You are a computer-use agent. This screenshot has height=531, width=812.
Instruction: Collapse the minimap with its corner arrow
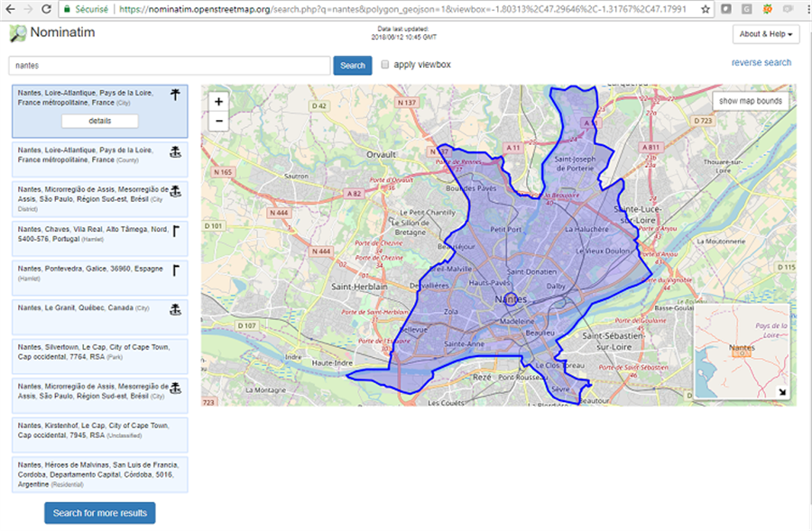(782, 392)
